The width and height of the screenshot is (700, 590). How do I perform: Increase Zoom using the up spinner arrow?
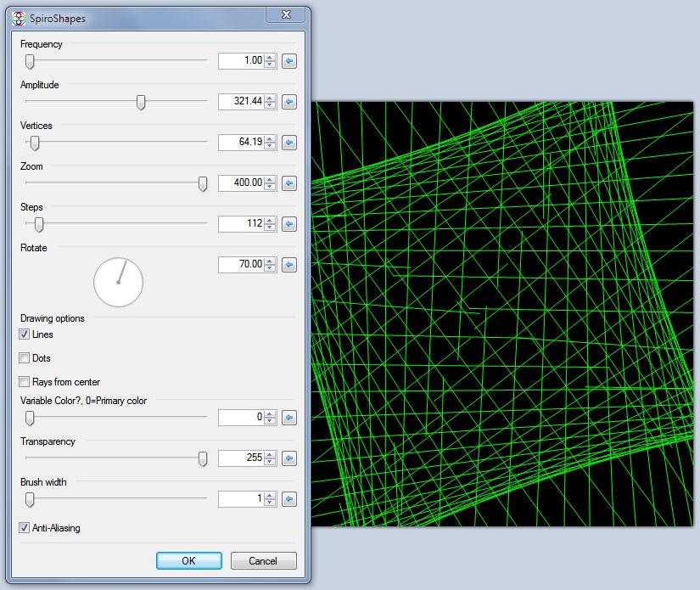[270, 179]
